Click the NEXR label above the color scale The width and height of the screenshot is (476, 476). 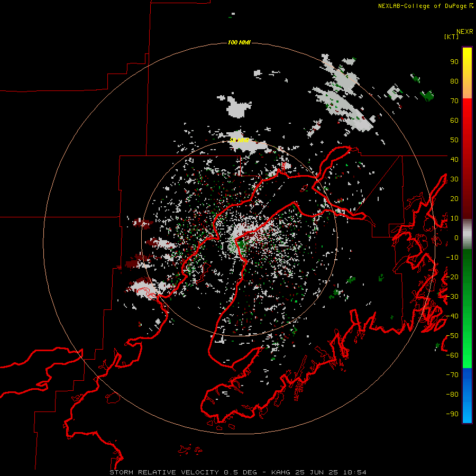(x=464, y=32)
